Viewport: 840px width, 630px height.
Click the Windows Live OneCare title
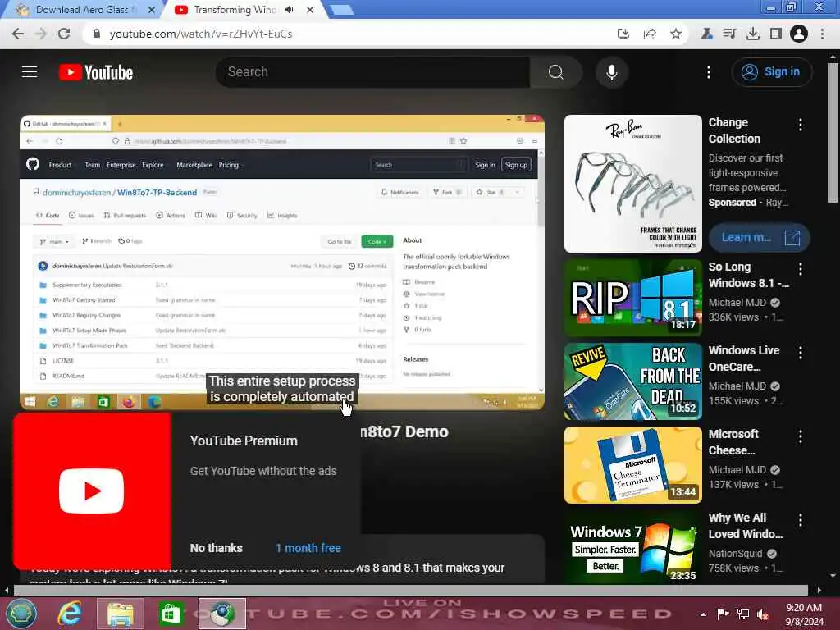(744, 358)
